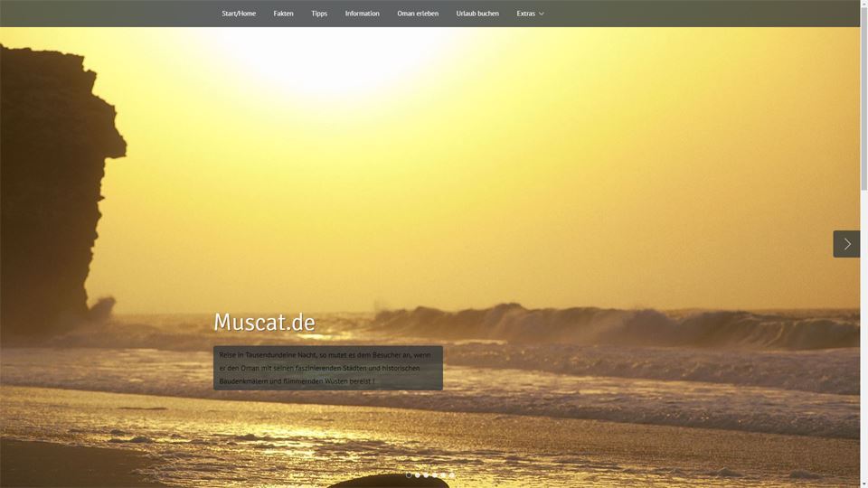
Task: Open the Start/Home menu item
Action: tap(239, 14)
